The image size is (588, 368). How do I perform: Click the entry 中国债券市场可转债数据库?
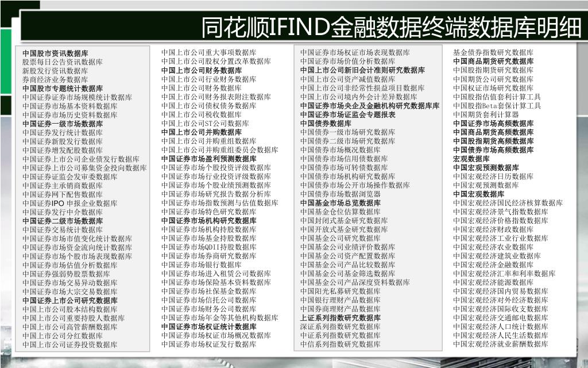click(x=344, y=167)
